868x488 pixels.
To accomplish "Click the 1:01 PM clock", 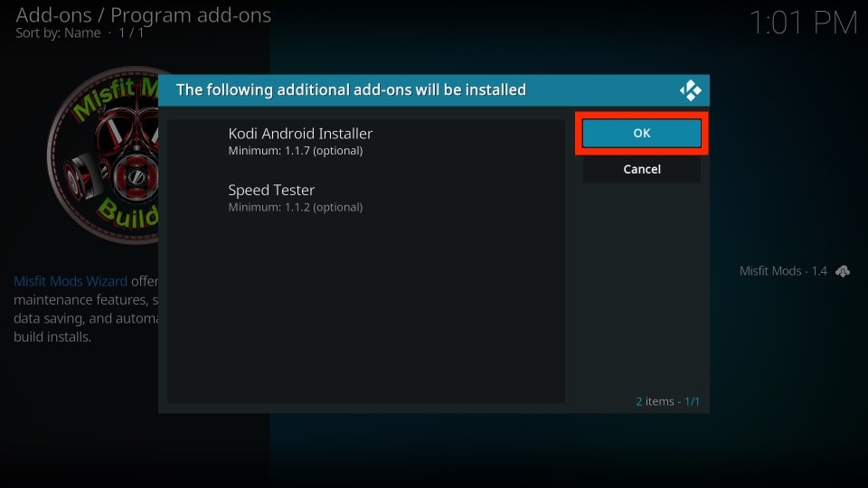I will pyautogui.click(x=803, y=23).
